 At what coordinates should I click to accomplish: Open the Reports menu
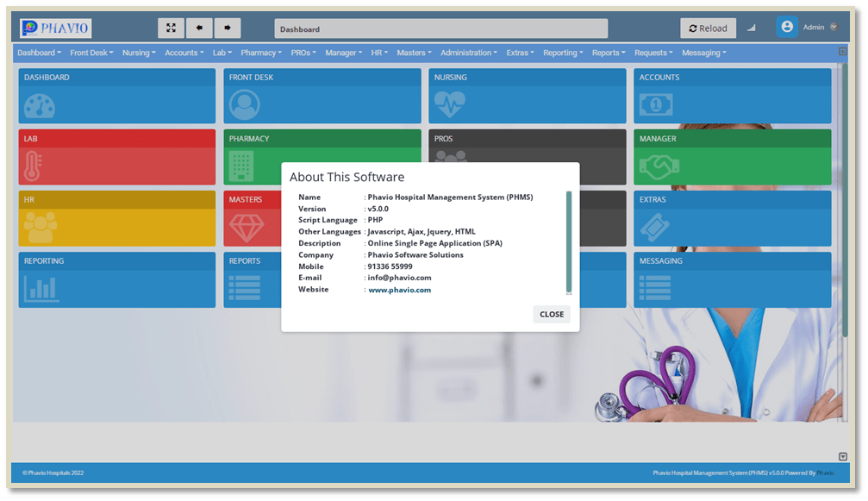609,53
